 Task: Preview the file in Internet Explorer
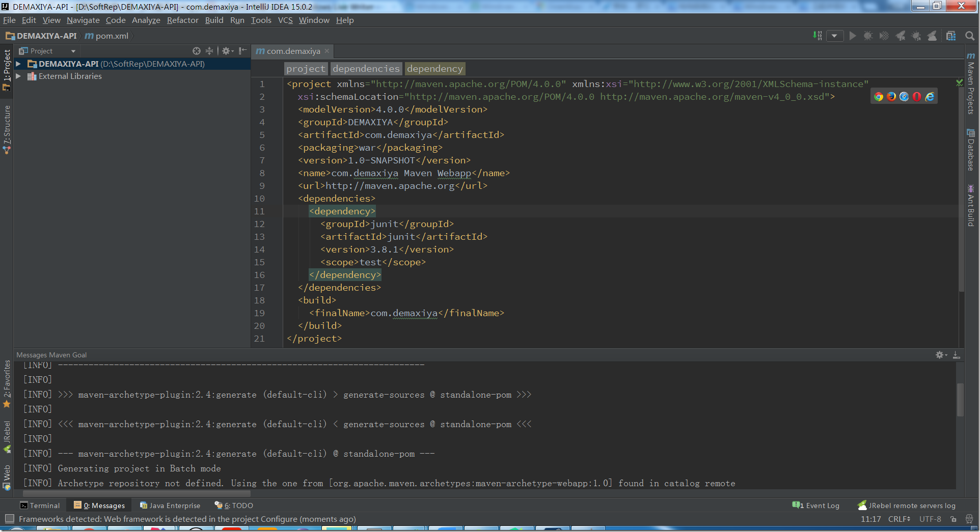pos(930,97)
